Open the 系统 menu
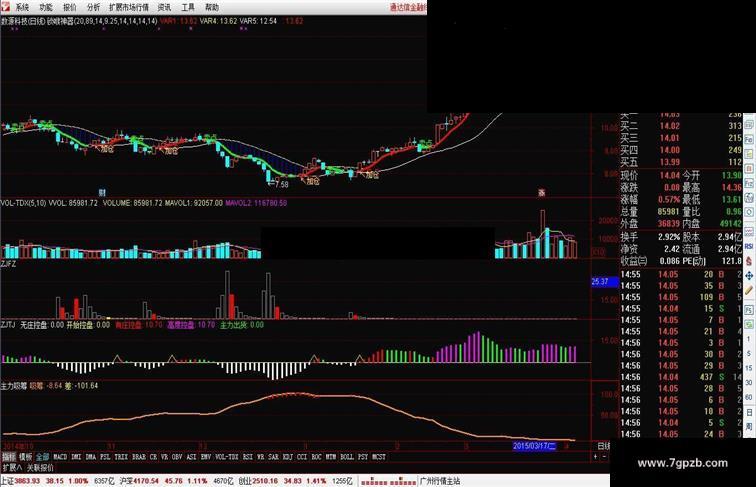The width and height of the screenshot is (756, 487). click(x=22, y=7)
